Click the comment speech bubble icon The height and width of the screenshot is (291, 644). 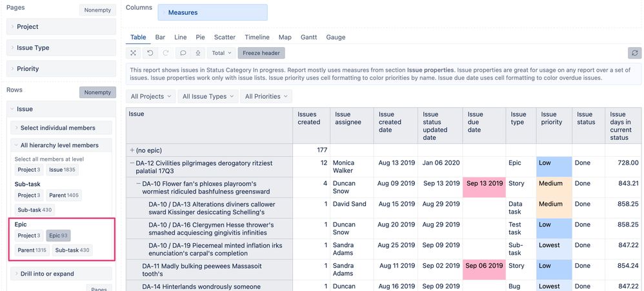point(183,53)
